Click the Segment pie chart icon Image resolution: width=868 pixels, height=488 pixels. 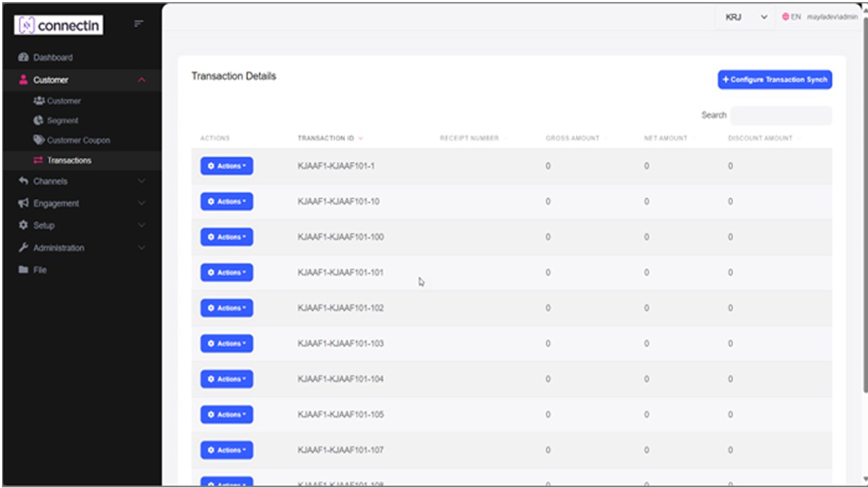39,121
